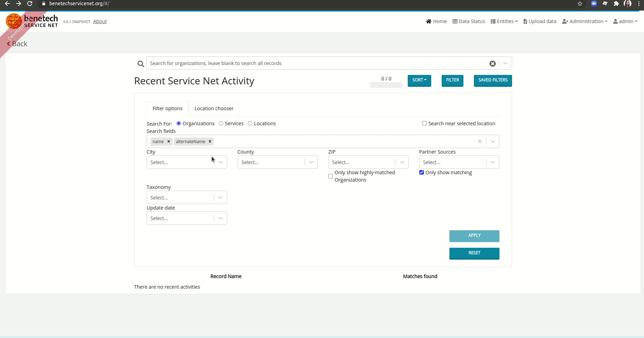Bookmark this page with the star icon
Viewport: 644px width, 338px height.
click(x=580, y=3)
